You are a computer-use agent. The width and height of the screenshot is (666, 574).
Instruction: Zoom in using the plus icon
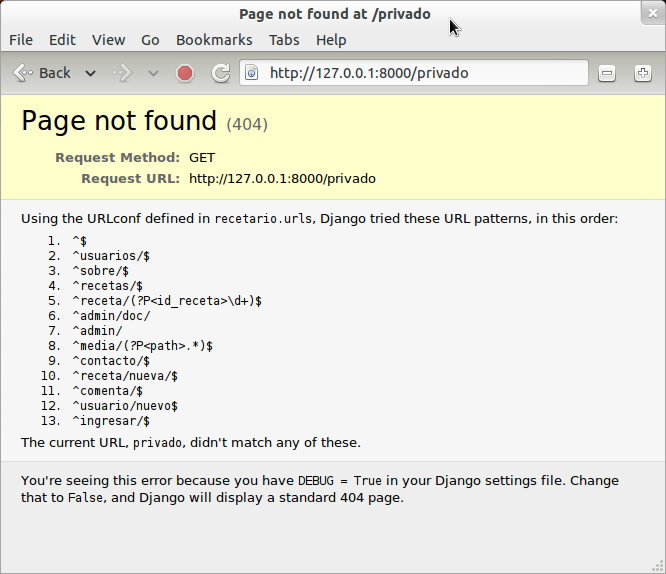point(643,73)
